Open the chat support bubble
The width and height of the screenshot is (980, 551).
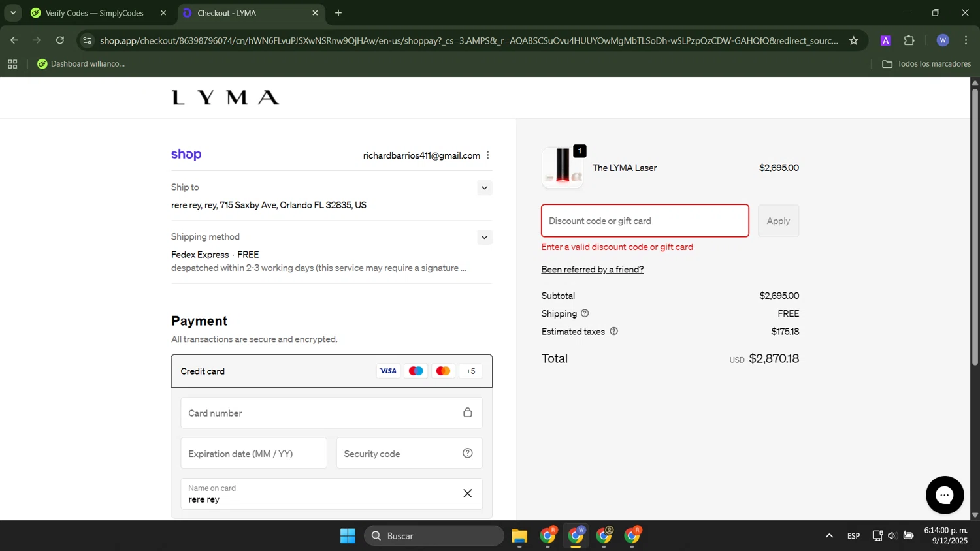tap(945, 495)
